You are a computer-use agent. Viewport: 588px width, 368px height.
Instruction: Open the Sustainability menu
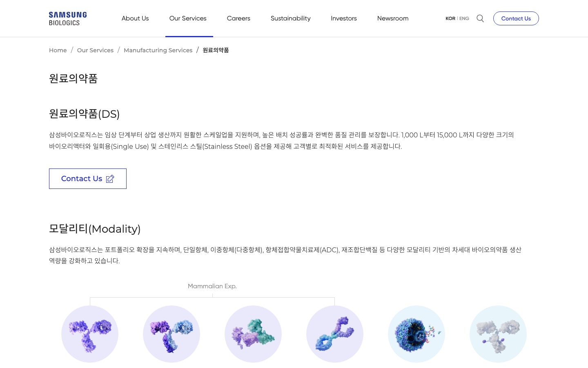click(x=290, y=18)
